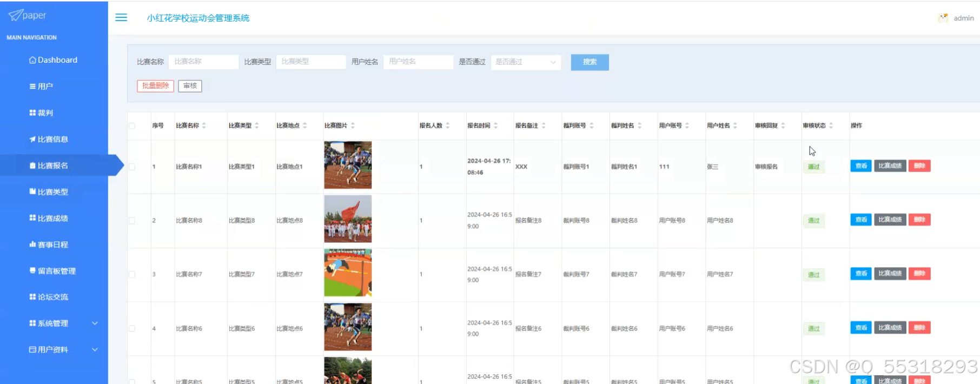Go to 留言板管理 menu item
Screen dimensions: 980x384
[57, 271]
